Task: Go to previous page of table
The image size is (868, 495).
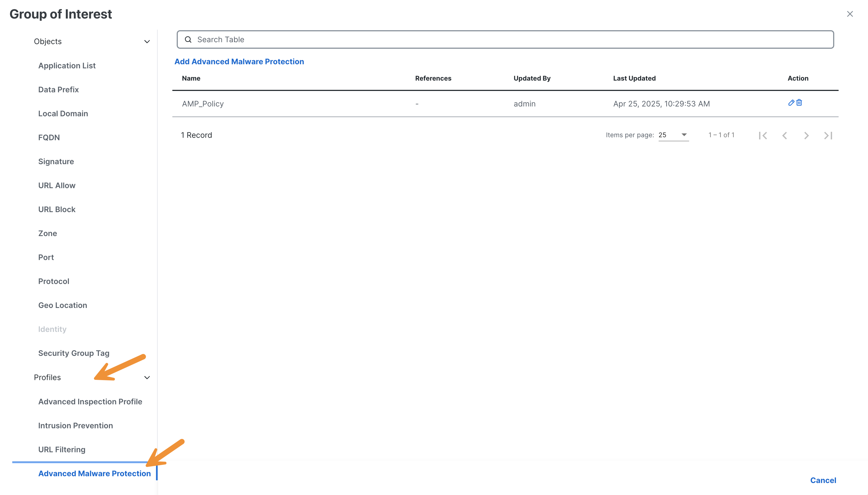Action: coord(784,135)
